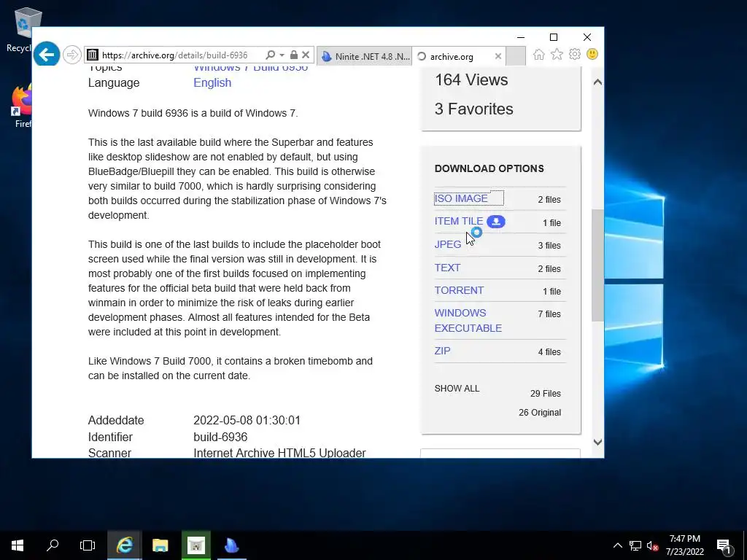Open TEXT download option
Image resolution: width=747 pixels, height=560 pixels.
pyautogui.click(x=447, y=268)
